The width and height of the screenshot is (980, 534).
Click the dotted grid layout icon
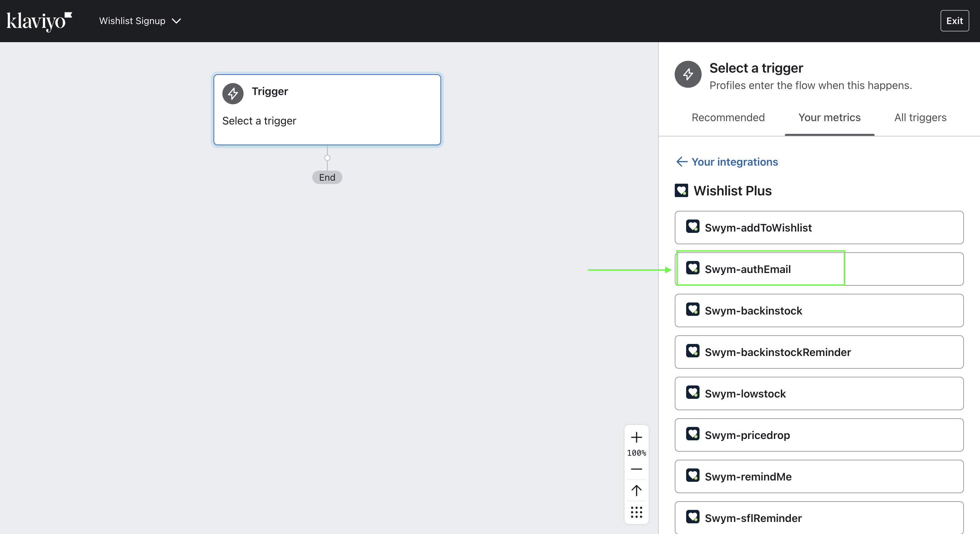pos(636,512)
